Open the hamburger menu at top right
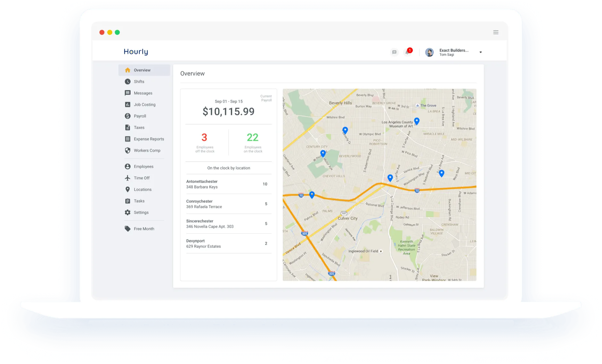 click(496, 32)
